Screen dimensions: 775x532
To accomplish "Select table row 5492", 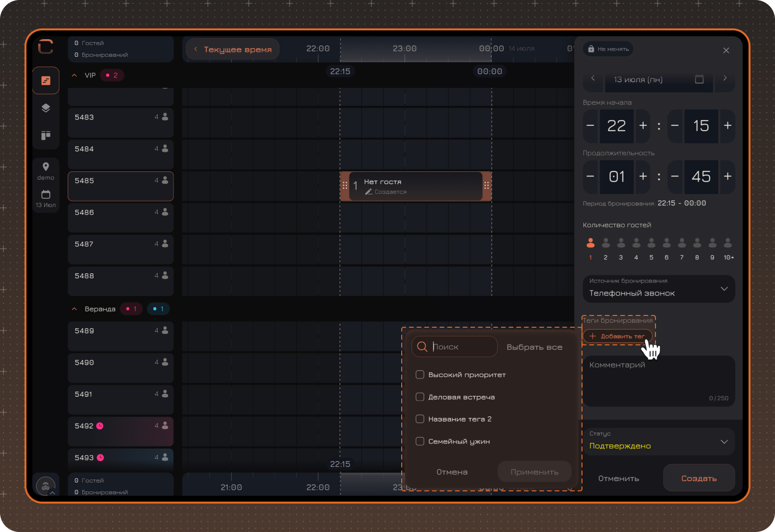I will pyautogui.click(x=121, y=432).
